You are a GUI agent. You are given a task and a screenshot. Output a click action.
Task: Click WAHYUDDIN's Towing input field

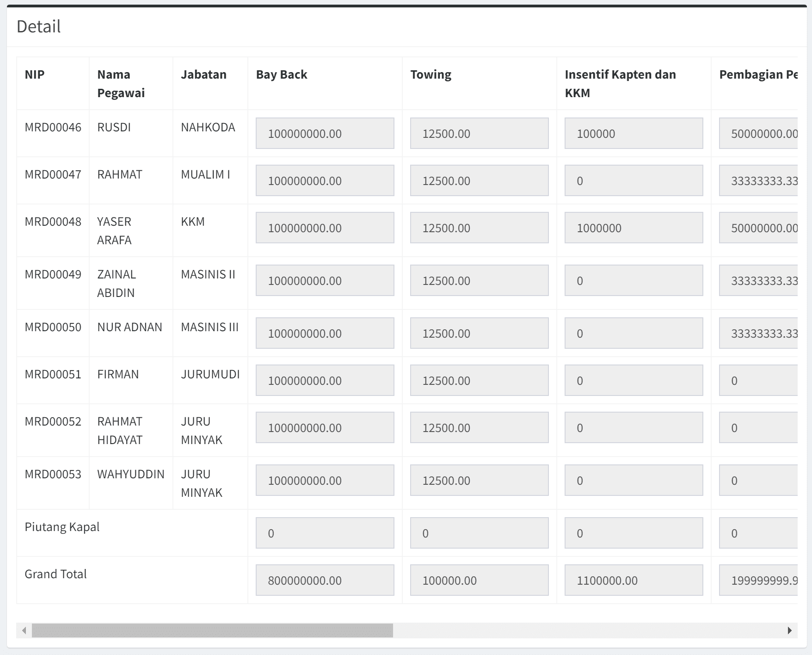(x=479, y=481)
